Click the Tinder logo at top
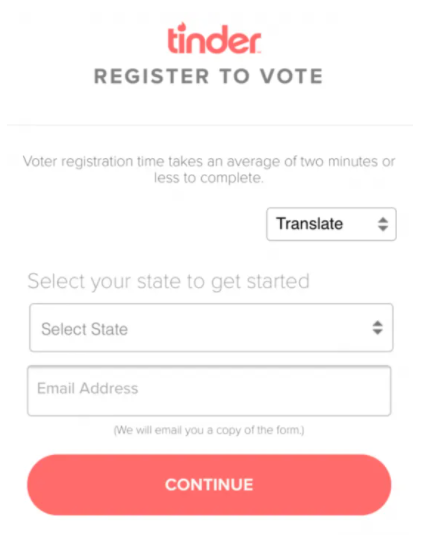Viewport: 424px width, 535px height. pos(214,38)
